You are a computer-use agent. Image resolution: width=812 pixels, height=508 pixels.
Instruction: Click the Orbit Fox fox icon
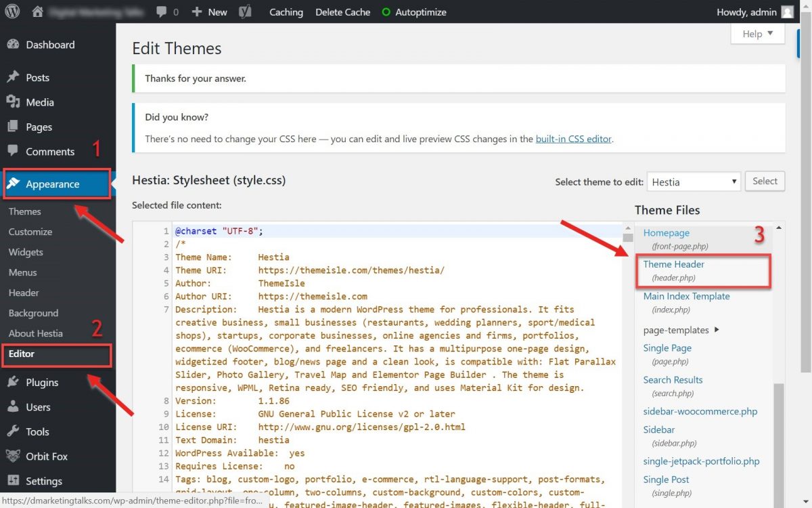(x=13, y=457)
